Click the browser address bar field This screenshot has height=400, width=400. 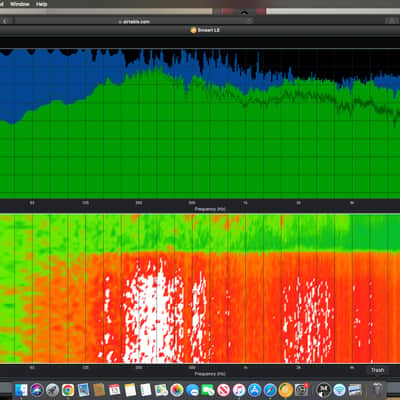pyautogui.click(x=133, y=21)
